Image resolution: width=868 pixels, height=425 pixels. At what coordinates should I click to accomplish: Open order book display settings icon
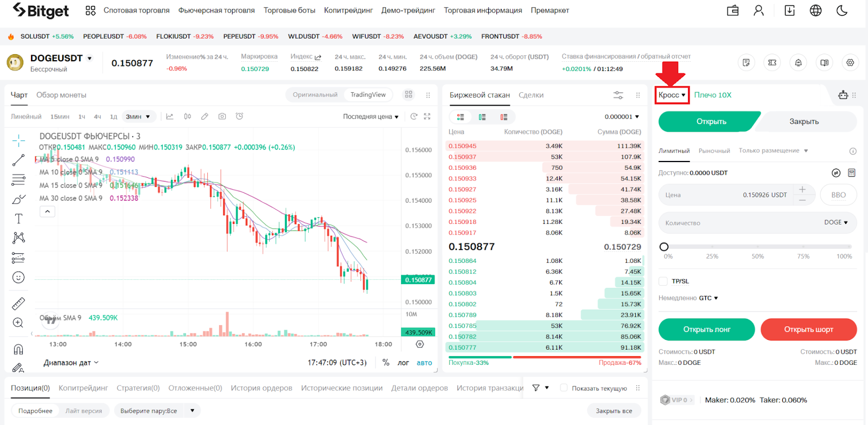click(x=618, y=95)
